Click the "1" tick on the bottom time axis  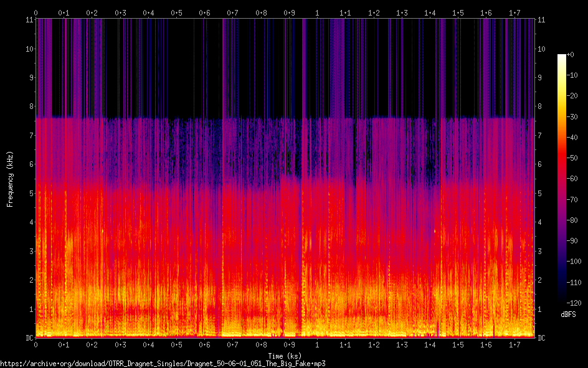point(318,344)
